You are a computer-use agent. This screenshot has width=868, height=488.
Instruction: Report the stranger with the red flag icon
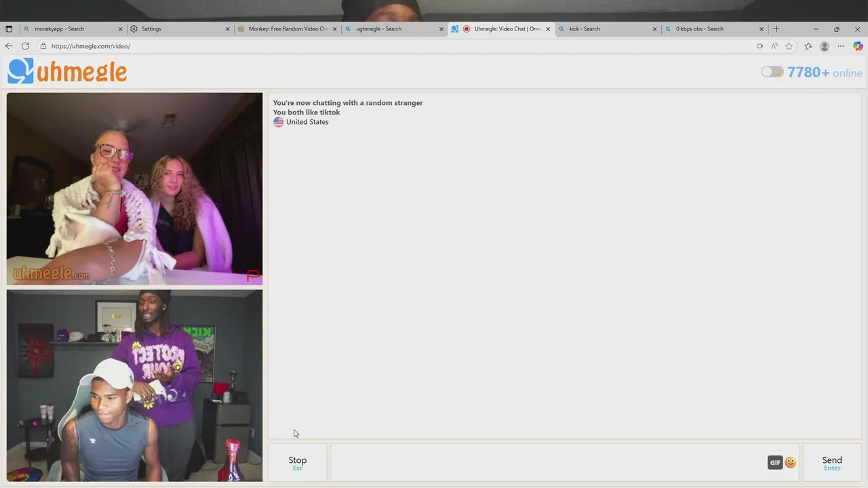click(253, 275)
